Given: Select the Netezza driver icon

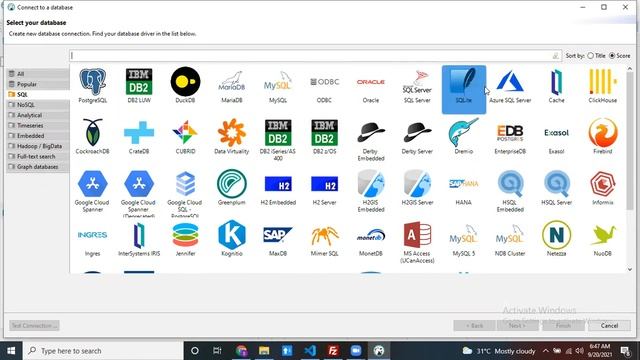Looking at the screenshot, I should (556, 238).
